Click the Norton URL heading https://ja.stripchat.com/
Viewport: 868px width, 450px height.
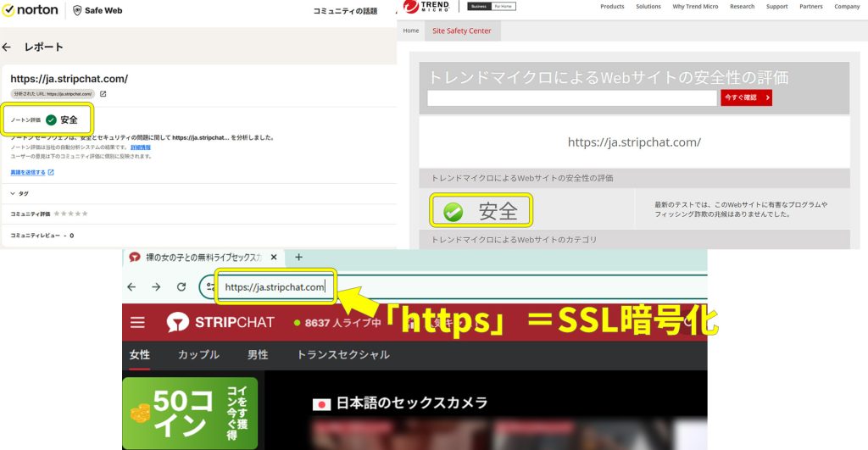click(70, 79)
